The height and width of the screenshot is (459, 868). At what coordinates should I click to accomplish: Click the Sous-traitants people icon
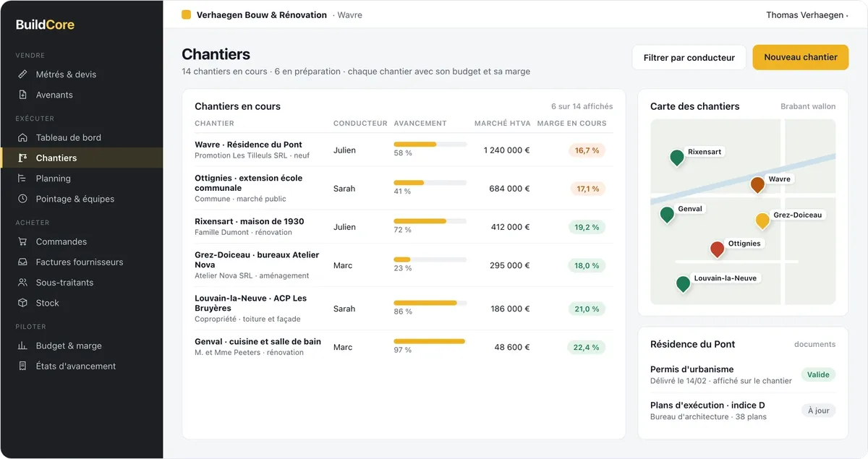click(x=22, y=283)
